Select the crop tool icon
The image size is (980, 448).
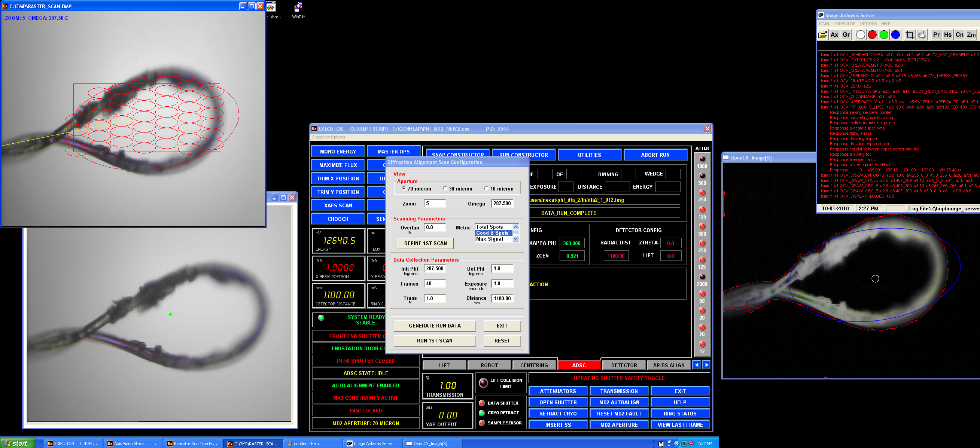(x=910, y=34)
